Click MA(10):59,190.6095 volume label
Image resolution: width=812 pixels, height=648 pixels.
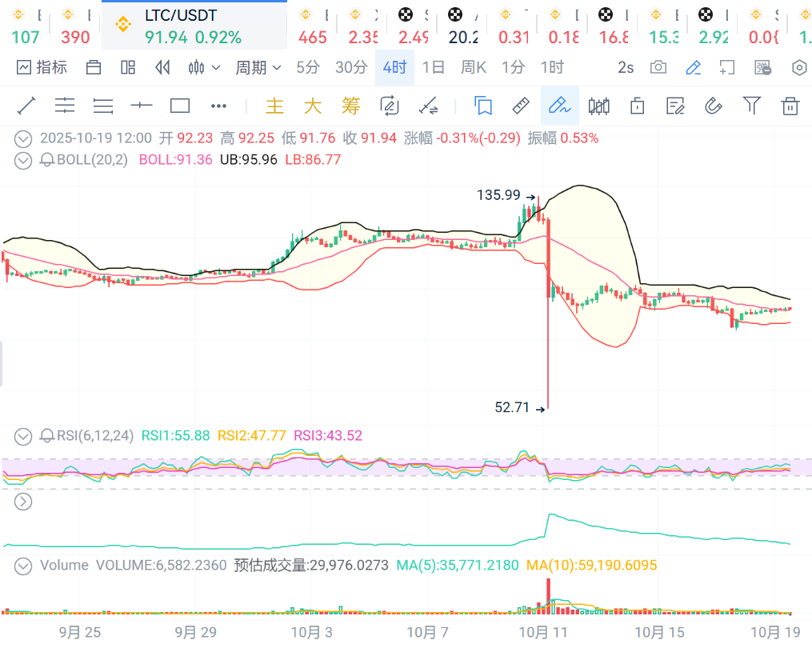(x=591, y=565)
